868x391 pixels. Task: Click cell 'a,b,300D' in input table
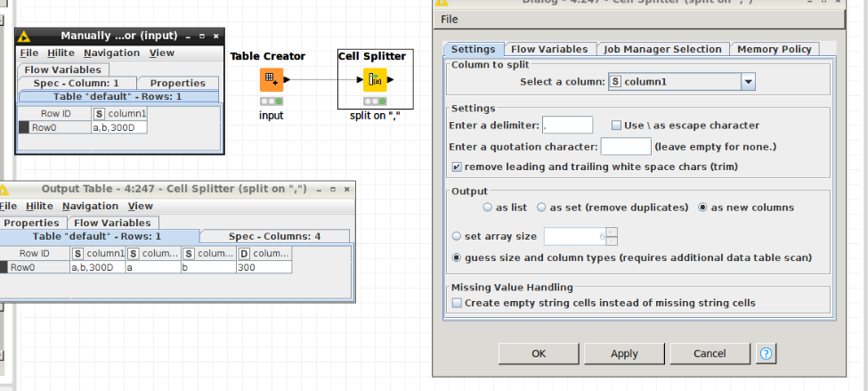tap(119, 127)
